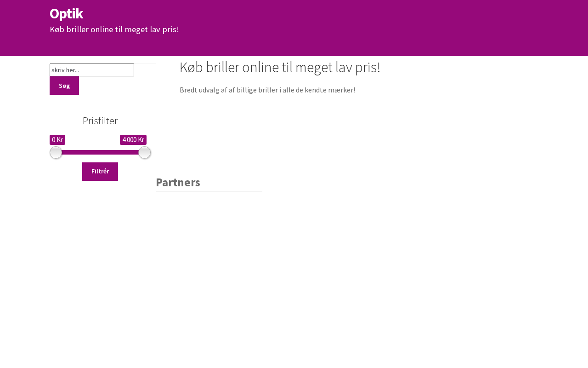Click the thin line above the search field
Screen dimensions: 588x368
(x=145, y=63)
